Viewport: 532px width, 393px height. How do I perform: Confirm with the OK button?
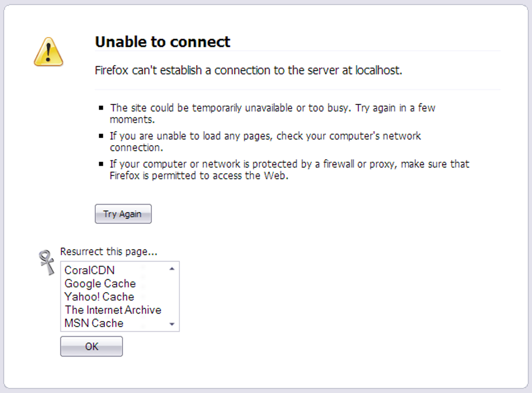click(x=91, y=347)
